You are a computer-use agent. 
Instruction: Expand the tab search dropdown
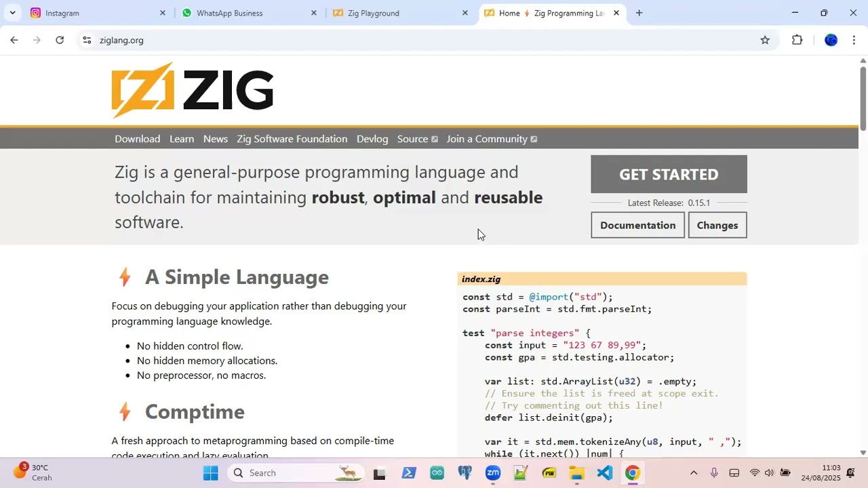tap(12, 13)
